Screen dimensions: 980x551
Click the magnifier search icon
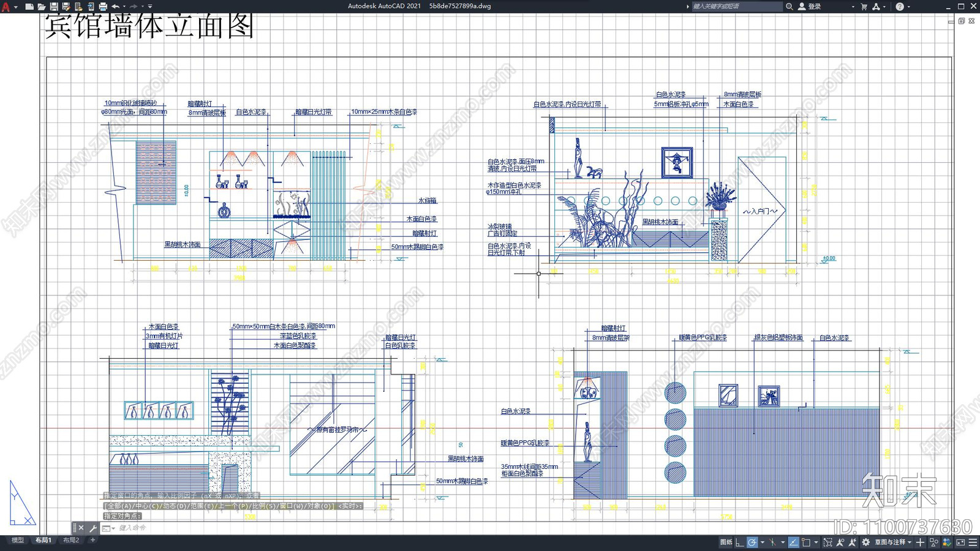(790, 6)
